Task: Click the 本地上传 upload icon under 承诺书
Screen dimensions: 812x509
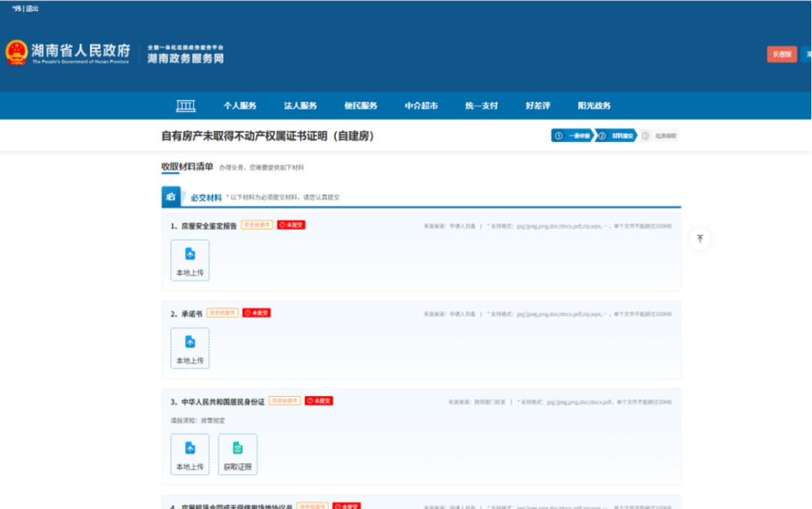Action: click(x=189, y=348)
